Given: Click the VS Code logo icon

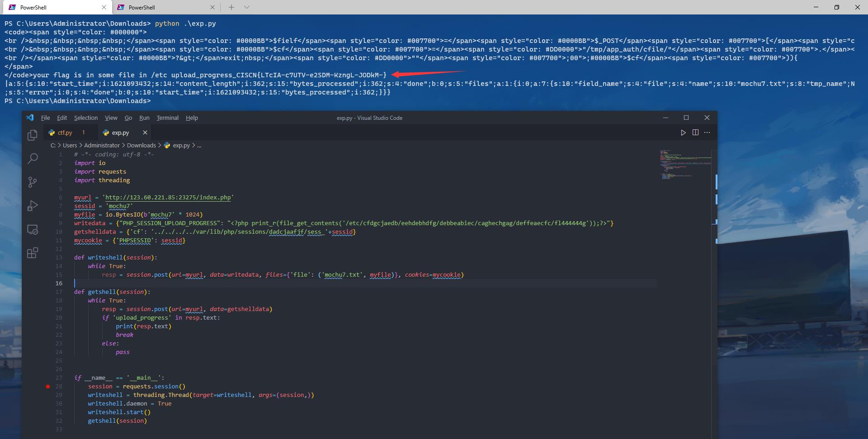Looking at the screenshot, I should 30,118.
